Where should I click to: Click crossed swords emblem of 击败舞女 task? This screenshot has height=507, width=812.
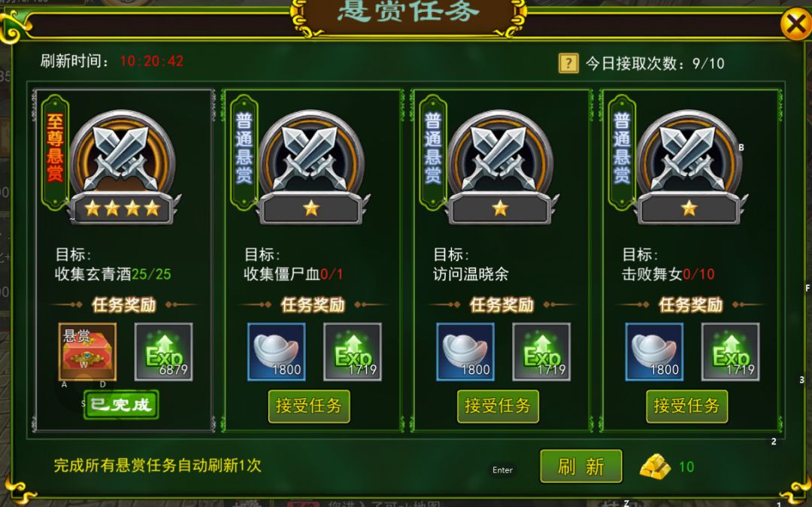(x=689, y=167)
